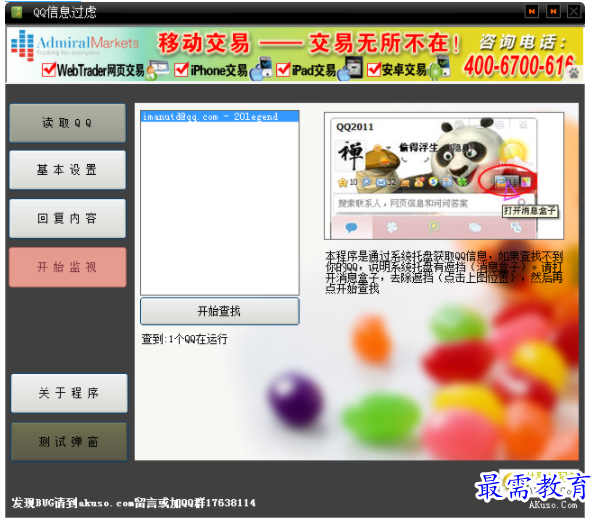The width and height of the screenshot is (599, 518).
Task: Click the 读取QQ button
Action: tap(68, 123)
